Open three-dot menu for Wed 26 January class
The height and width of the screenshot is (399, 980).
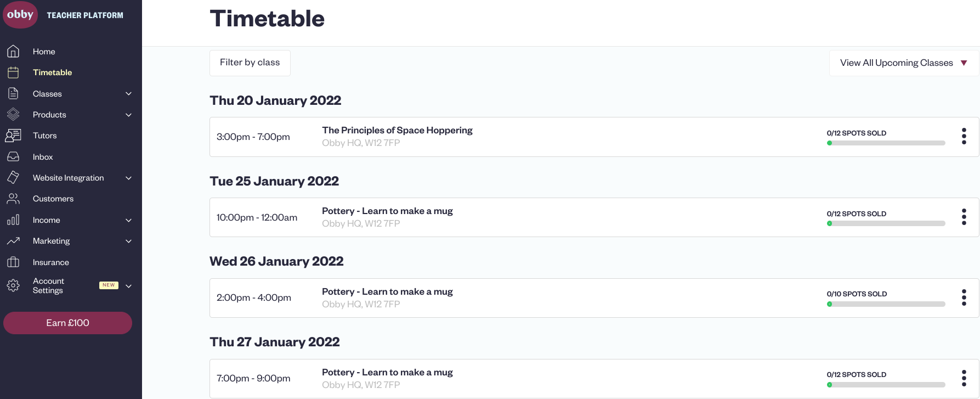click(964, 297)
